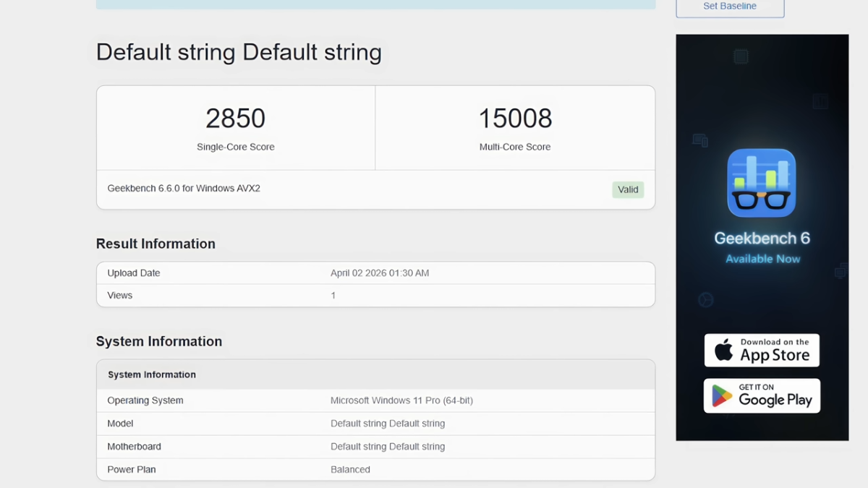This screenshot has height=488, width=868.
Task: Click the Apple logo on App Store badge
Action: click(x=723, y=351)
